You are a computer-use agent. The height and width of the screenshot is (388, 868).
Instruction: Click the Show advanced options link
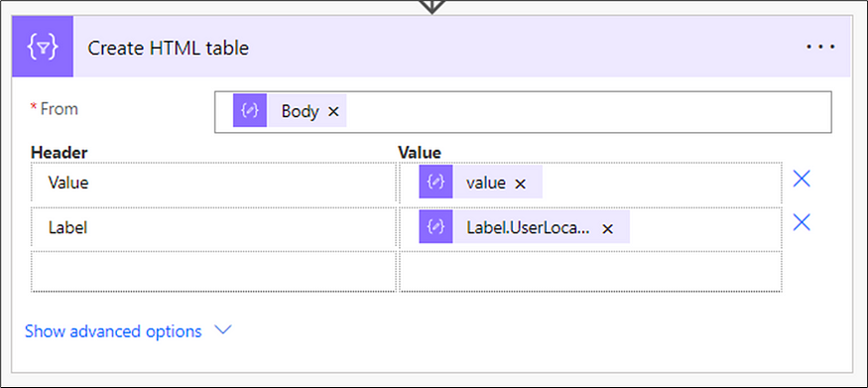pos(113,331)
